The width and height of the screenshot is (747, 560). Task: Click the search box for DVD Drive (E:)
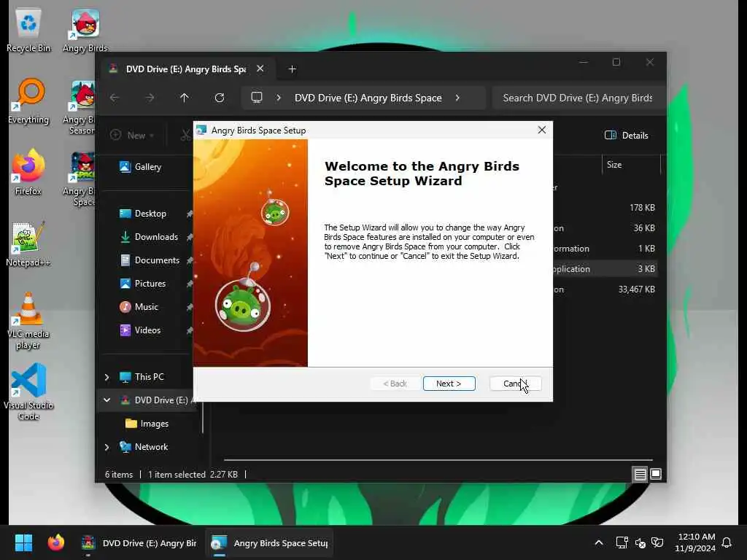click(x=578, y=98)
